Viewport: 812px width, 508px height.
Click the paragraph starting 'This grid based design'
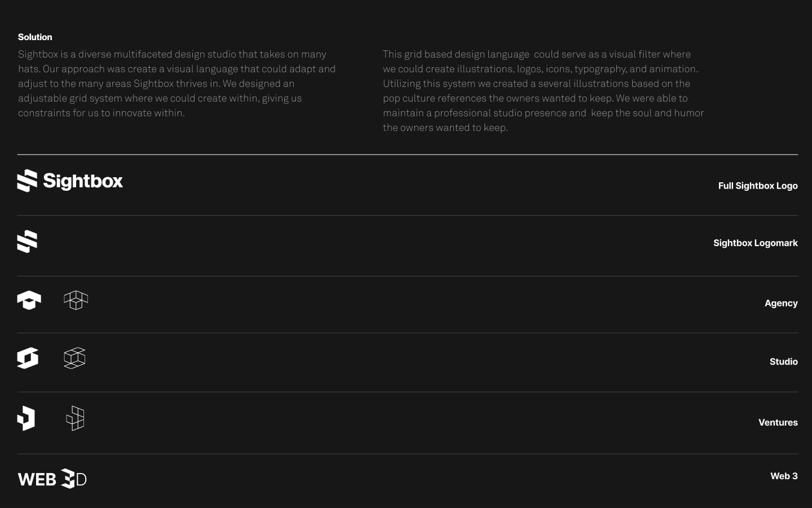[x=544, y=91]
